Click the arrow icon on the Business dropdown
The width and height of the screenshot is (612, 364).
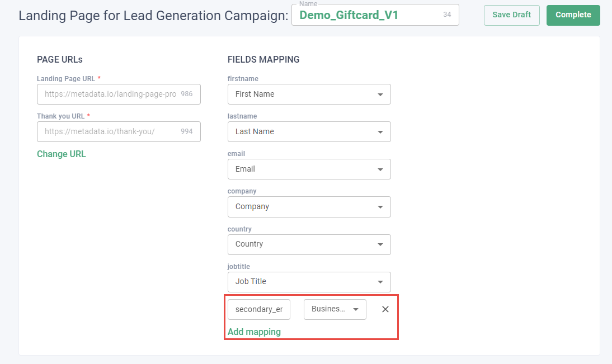click(356, 309)
